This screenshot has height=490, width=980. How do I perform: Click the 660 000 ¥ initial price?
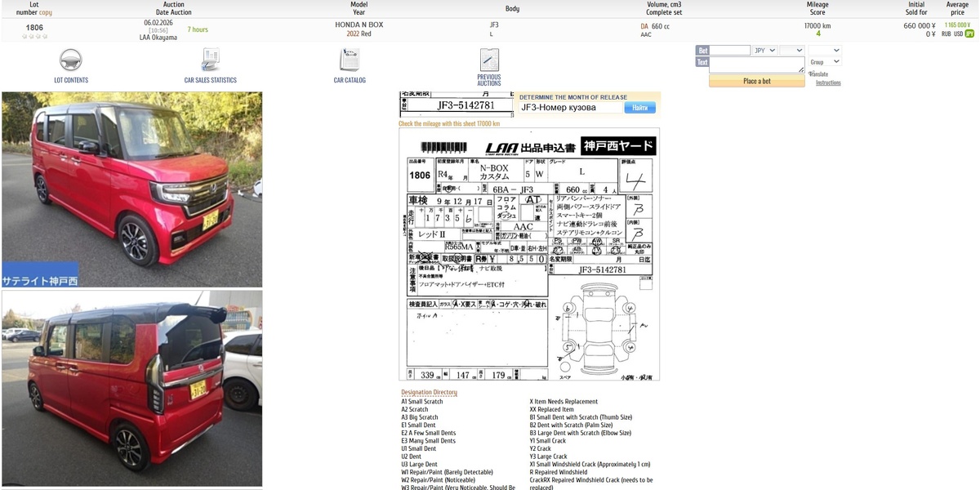(919, 26)
